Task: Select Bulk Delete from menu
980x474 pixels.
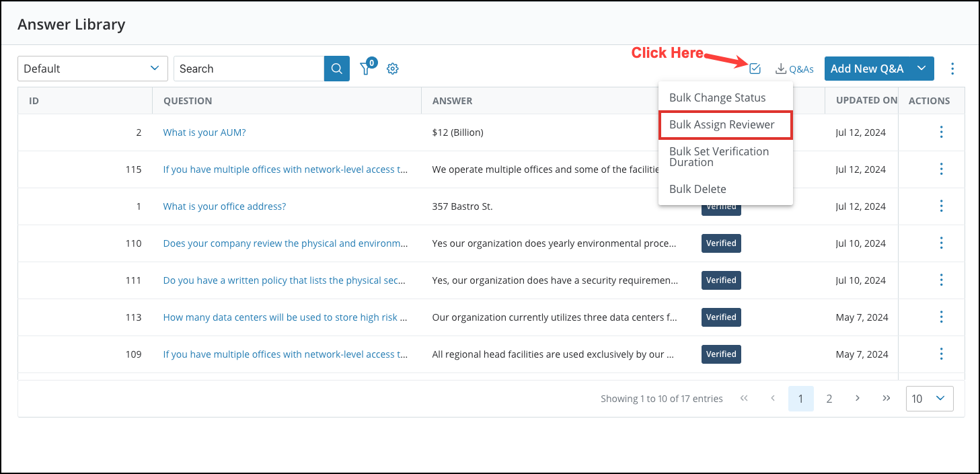Action: point(698,190)
